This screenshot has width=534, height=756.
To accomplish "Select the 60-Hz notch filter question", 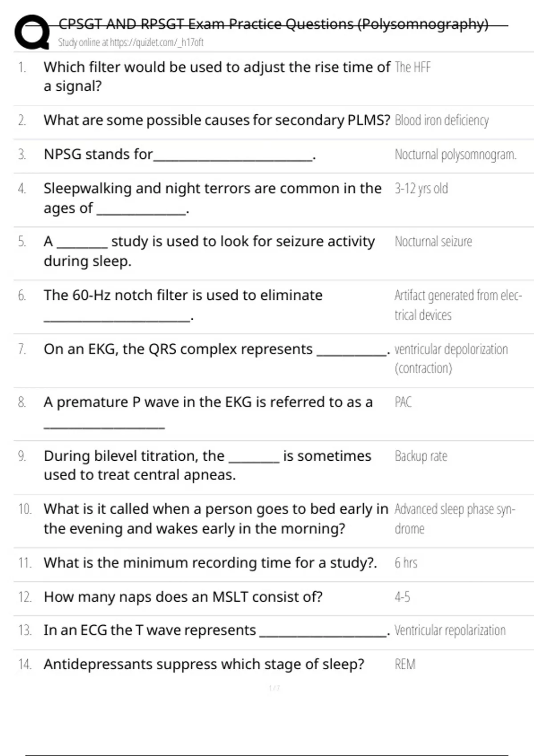I will click(x=183, y=306).
